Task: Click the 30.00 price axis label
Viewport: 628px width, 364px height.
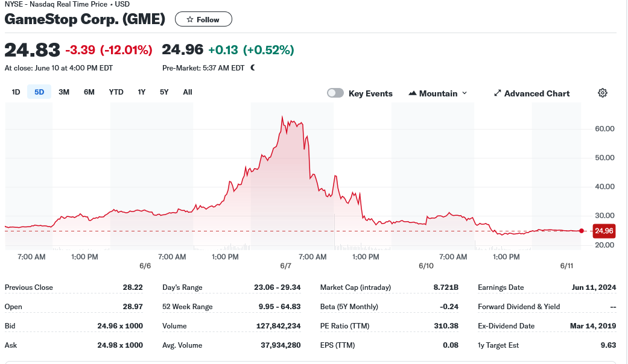Action: tap(604, 215)
